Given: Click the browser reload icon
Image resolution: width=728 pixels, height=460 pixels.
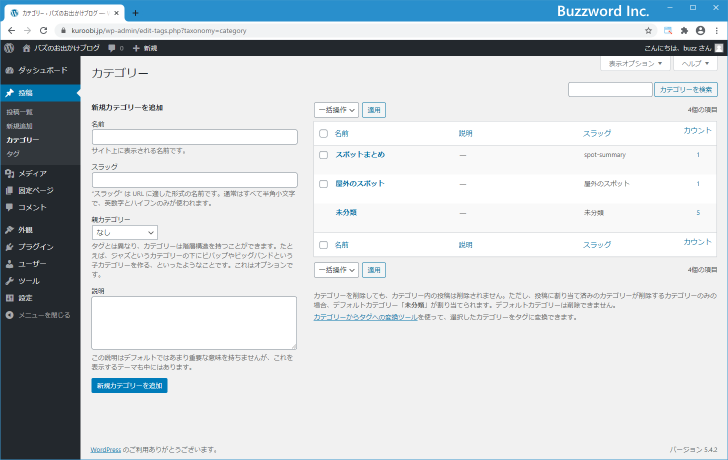Looking at the screenshot, I should pyautogui.click(x=43, y=30).
